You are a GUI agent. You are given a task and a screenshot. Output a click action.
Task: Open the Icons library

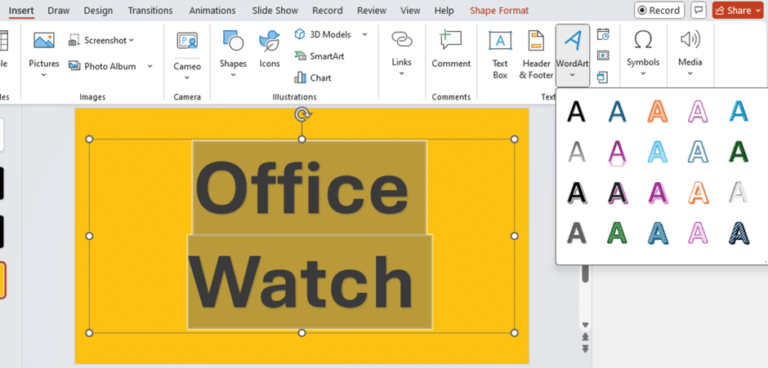click(x=269, y=49)
